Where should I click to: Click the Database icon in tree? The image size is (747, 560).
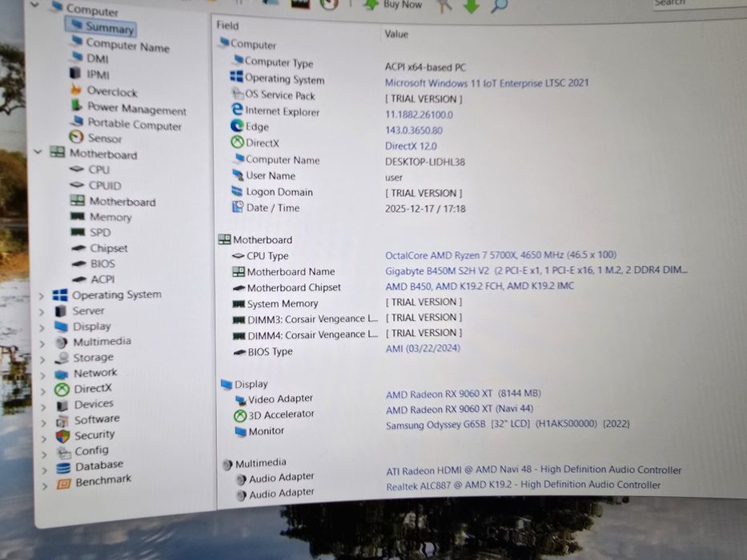pos(63,468)
